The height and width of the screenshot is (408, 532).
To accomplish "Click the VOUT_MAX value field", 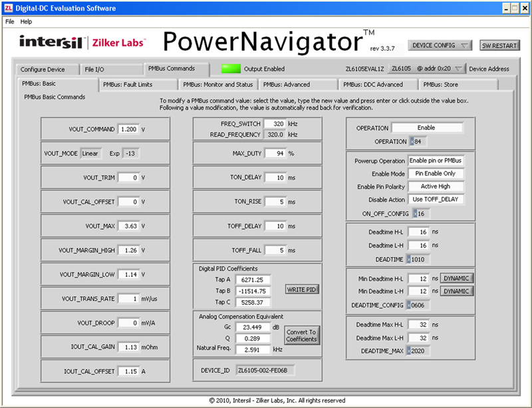I will pyautogui.click(x=128, y=226).
